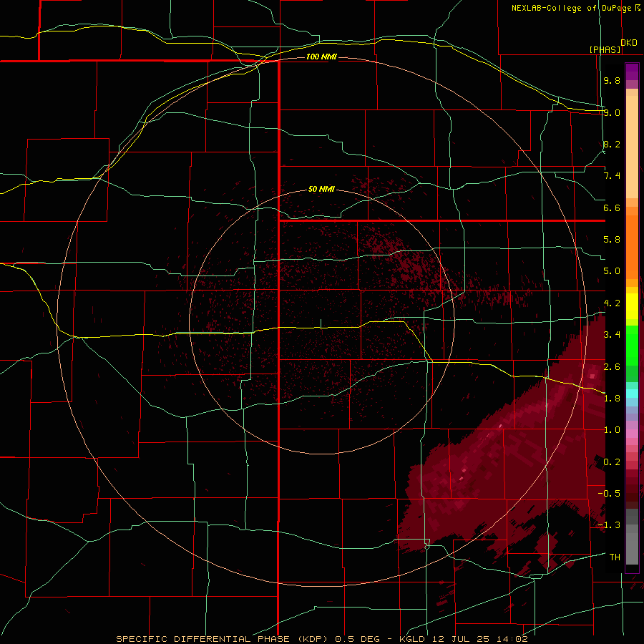Viewport: 644px width, 644px height.
Task: Click the [PHAS] legend heading
Action: coord(605,49)
